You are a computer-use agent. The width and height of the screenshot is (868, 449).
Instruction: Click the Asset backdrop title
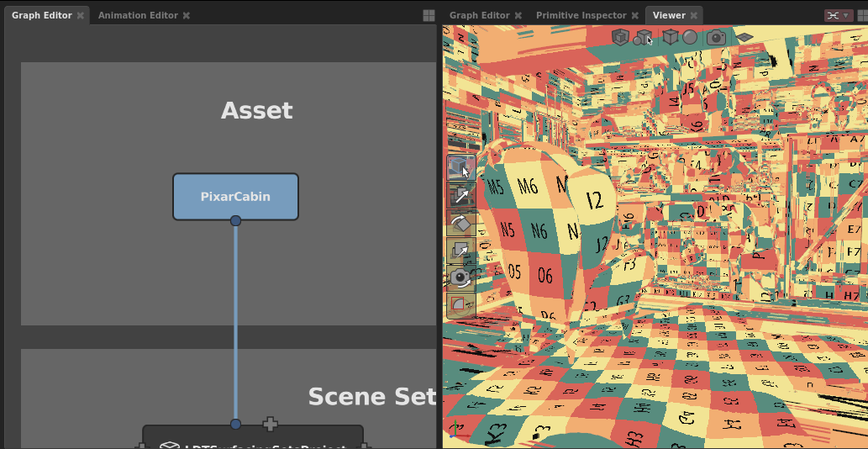(x=256, y=111)
